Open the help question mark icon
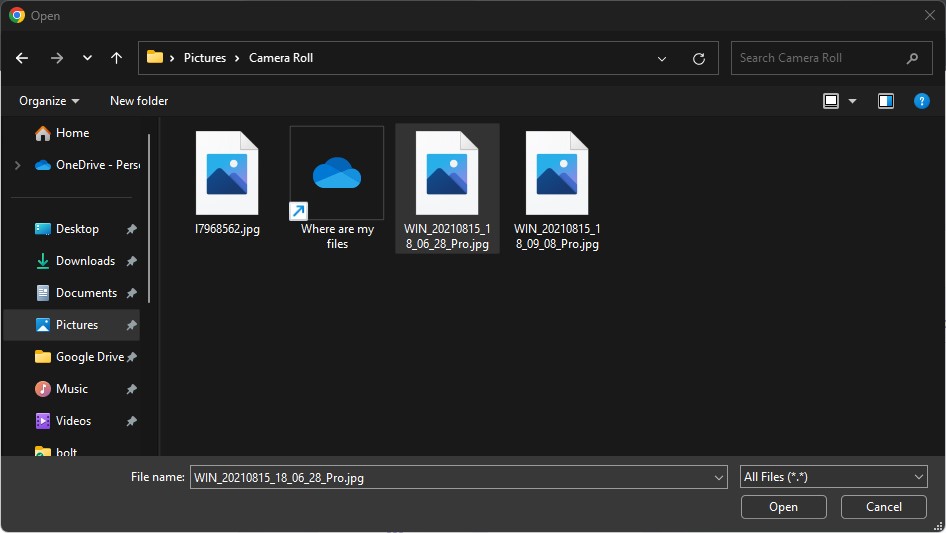The height and width of the screenshot is (533, 946). [x=921, y=101]
